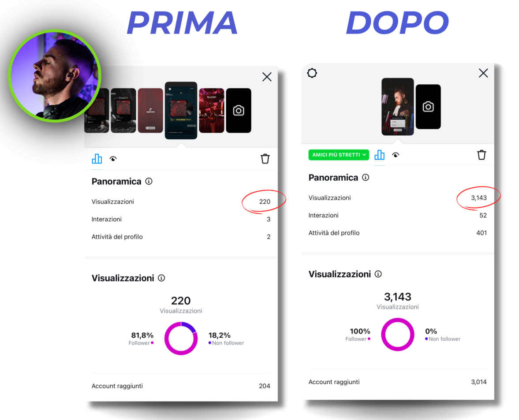Open bar chart insights tab in PRIMA panel
This screenshot has width=519, height=420.
coord(97,159)
